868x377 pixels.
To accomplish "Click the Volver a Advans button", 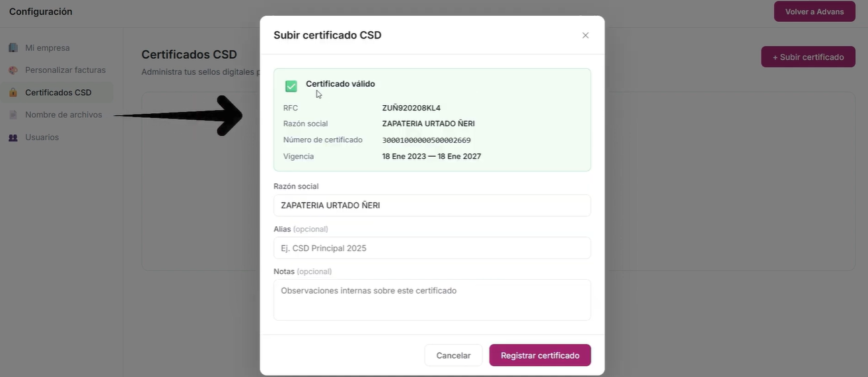I will coord(814,11).
